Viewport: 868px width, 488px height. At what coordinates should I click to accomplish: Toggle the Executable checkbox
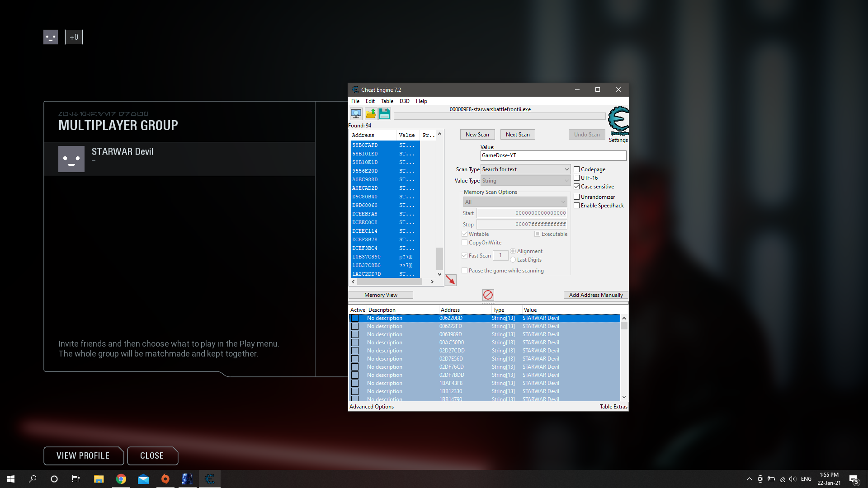pyautogui.click(x=537, y=234)
